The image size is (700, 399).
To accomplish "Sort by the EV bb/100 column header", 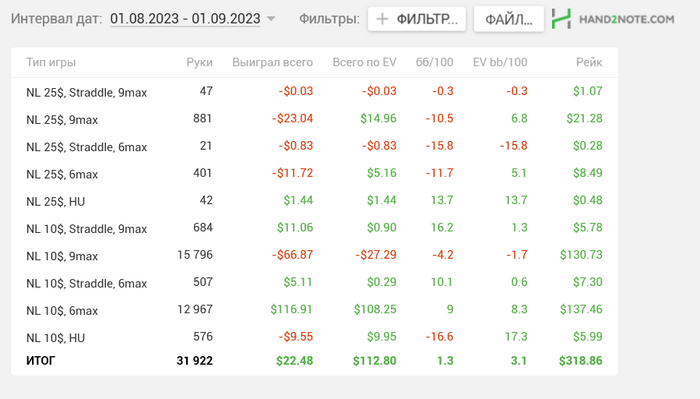I will pos(500,62).
